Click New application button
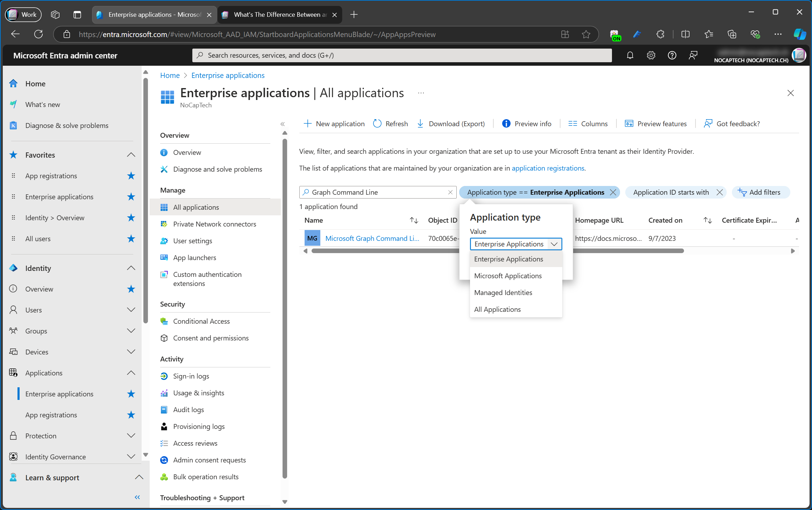Viewport: 812px width, 510px height. click(x=334, y=124)
